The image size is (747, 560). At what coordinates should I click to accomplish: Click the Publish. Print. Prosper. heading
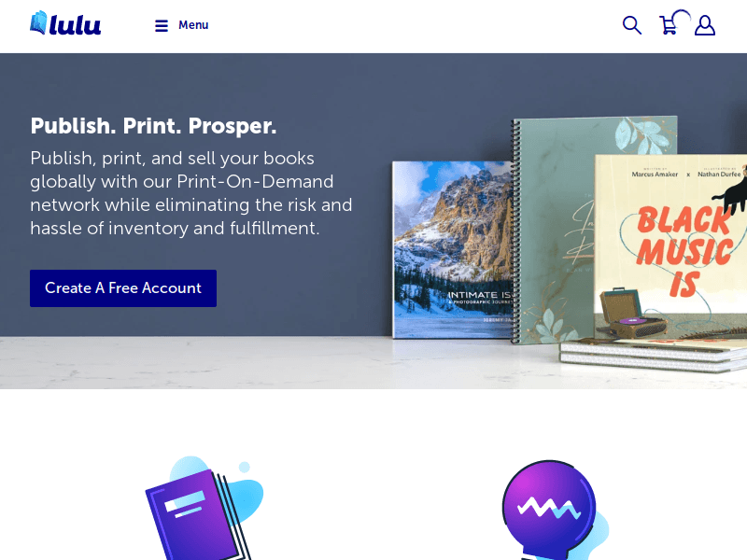(153, 126)
